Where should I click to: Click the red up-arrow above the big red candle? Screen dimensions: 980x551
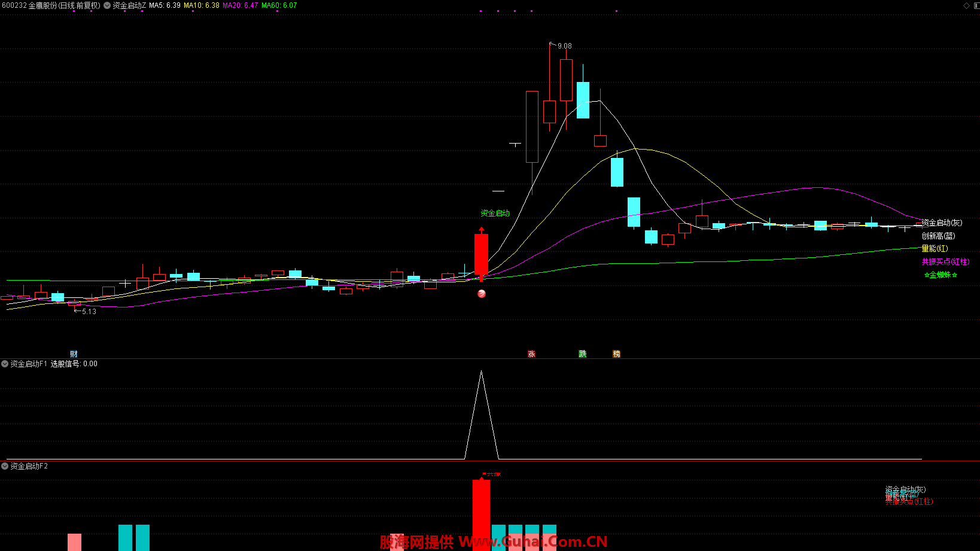[482, 230]
